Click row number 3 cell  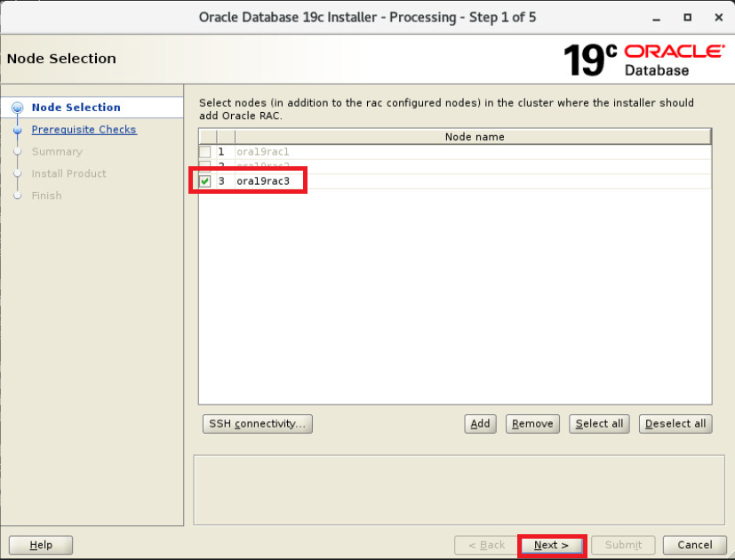tap(226, 181)
